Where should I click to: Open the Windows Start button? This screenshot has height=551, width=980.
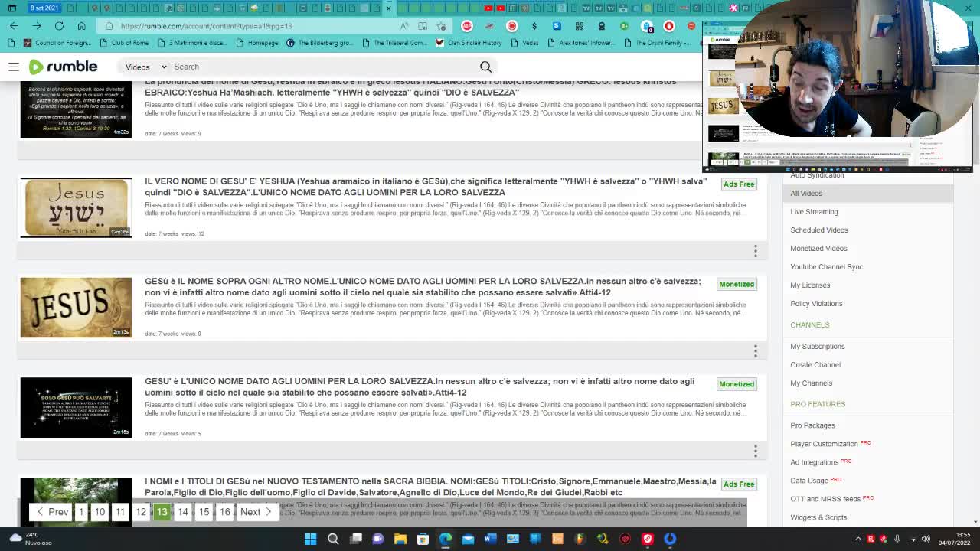310,539
